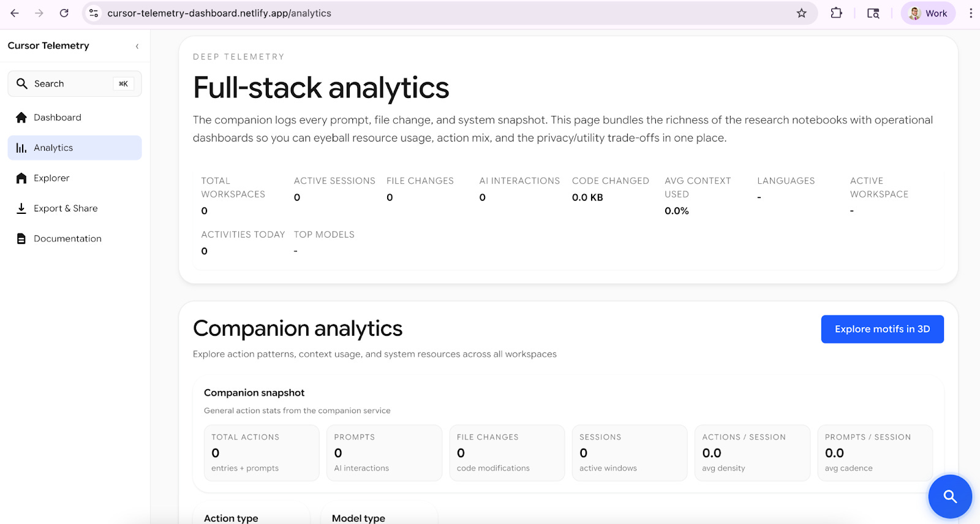
Task: Click the Full-stack analytics heading
Action: tap(321, 88)
